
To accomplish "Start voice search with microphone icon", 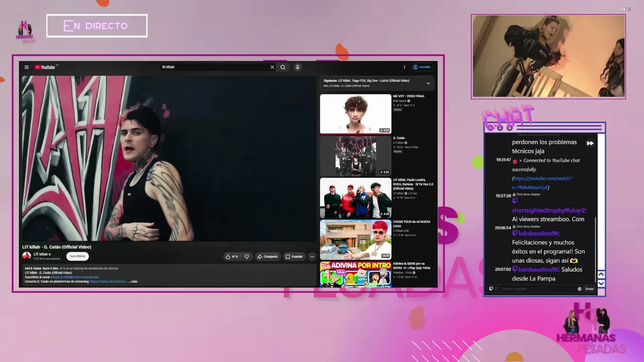I will click(x=297, y=67).
